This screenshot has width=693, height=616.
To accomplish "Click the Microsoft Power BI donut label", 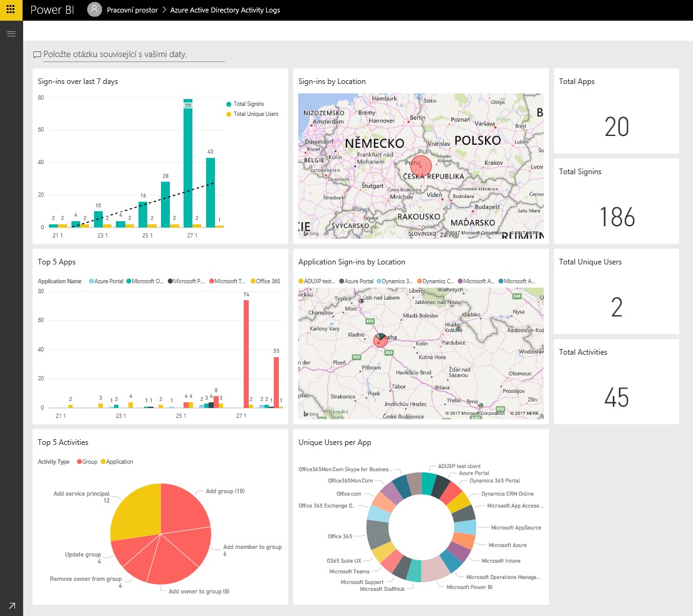I will 469,587.
